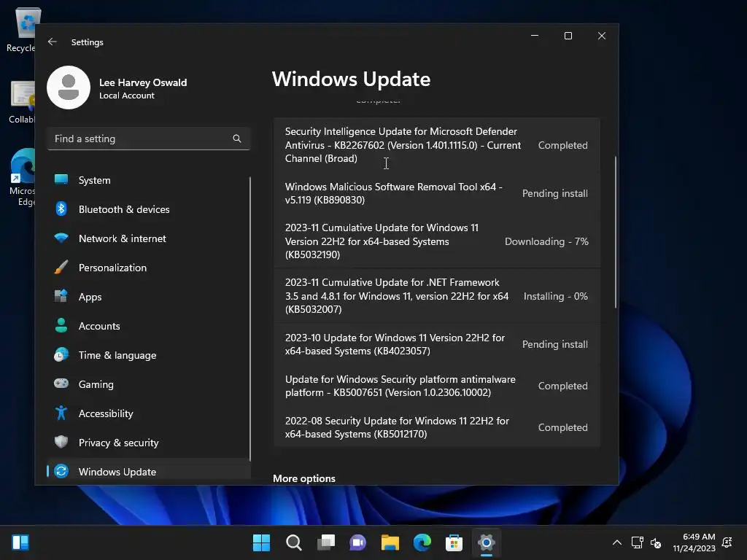Open Network & internet settings
Screen dimensions: 747x560
click(x=148, y=238)
